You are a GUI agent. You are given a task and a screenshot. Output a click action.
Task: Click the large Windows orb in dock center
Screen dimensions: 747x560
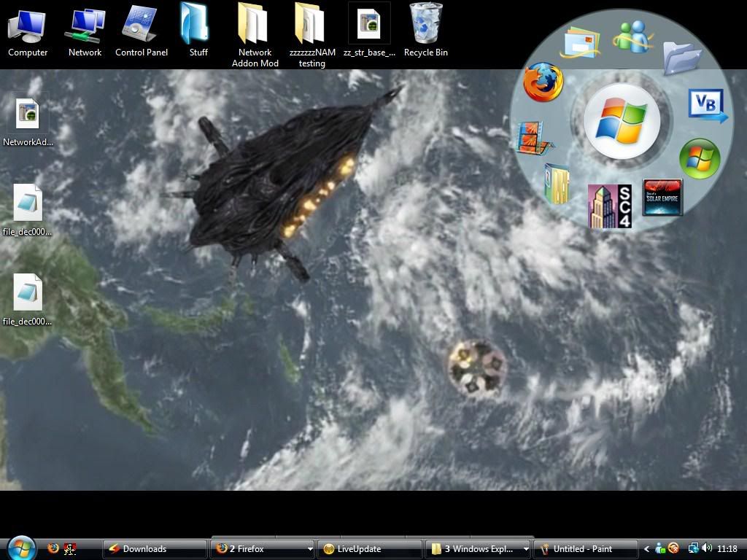coord(622,121)
